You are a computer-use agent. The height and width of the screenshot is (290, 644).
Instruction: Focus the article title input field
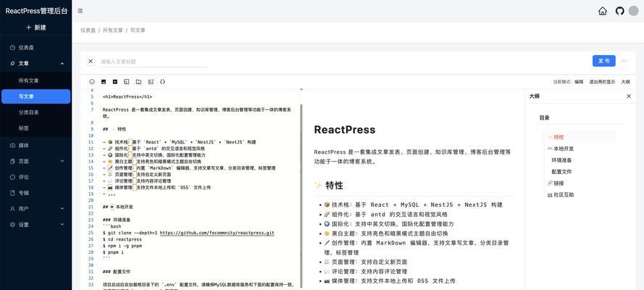pyautogui.click(x=154, y=62)
